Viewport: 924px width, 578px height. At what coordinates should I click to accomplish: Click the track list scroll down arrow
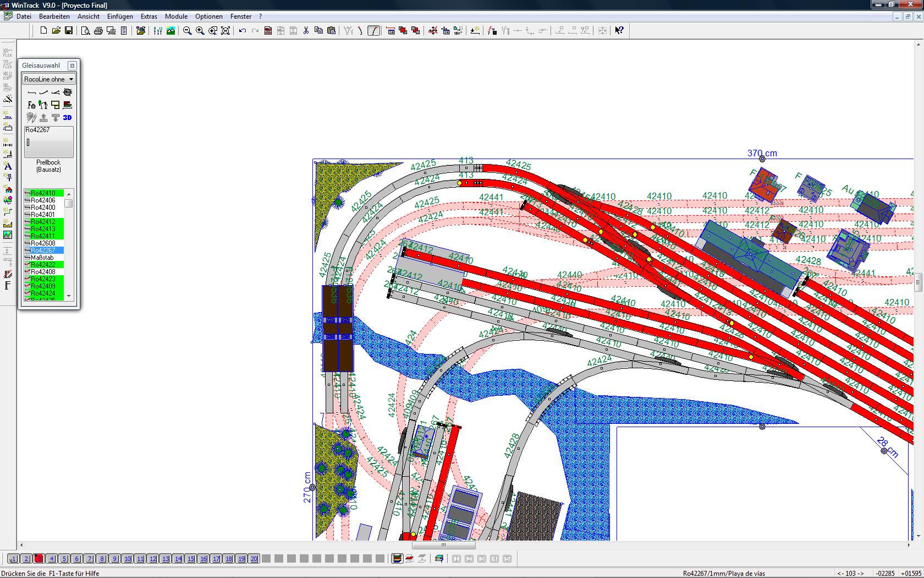coord(69,296)
